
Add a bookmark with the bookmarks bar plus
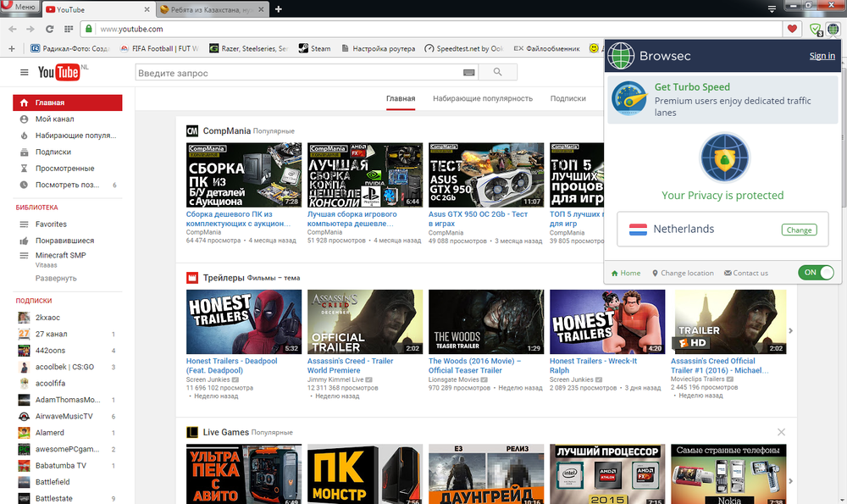click(x=11, y=48)
